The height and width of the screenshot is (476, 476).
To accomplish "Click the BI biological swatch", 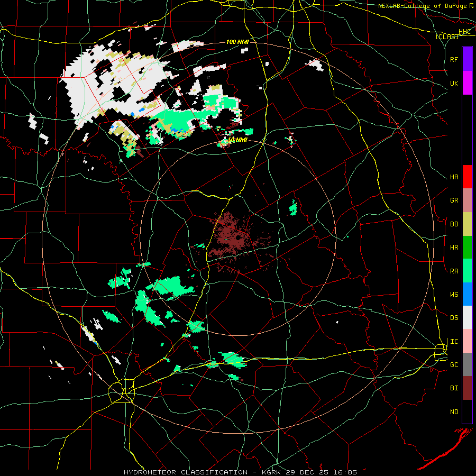I will pyautogui.click(x=467, y=388).
